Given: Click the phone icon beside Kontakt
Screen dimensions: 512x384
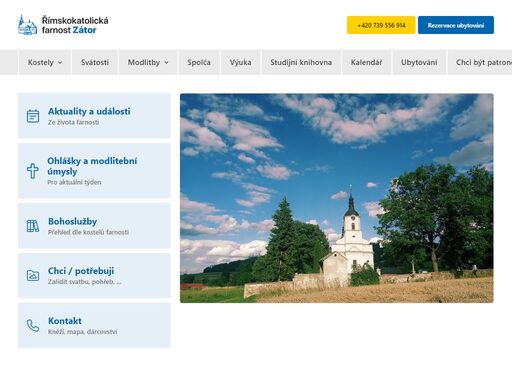Looking at the screenshot, I should click(x=33, y=326).
